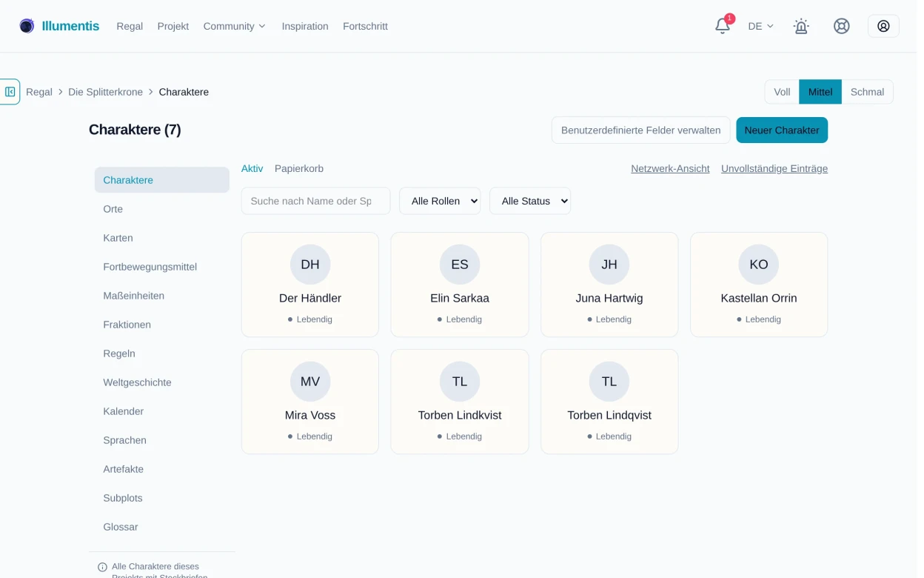Show Unvollständige Einträge

774,168
